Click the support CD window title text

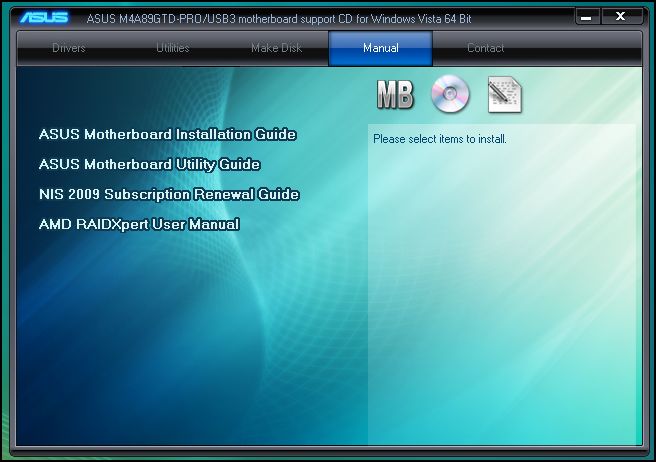[279, 19]
